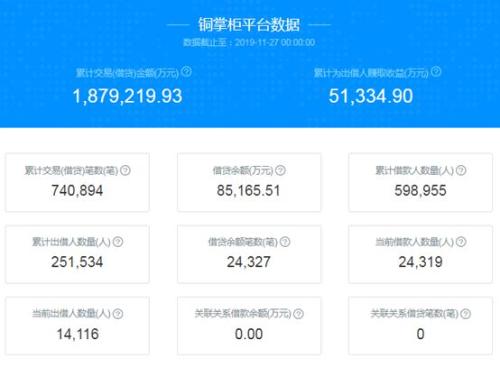Click the label 关联关系借款余额(万元)

coord(243,314)
